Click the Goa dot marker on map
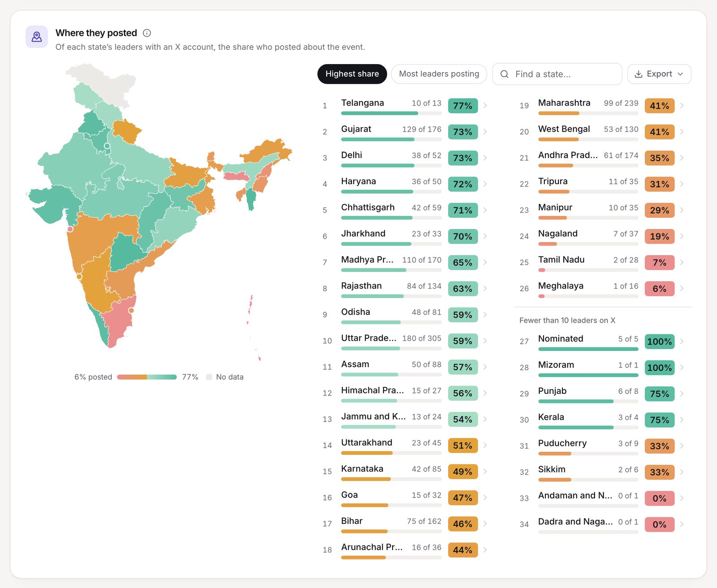 (x=79, y=277)
